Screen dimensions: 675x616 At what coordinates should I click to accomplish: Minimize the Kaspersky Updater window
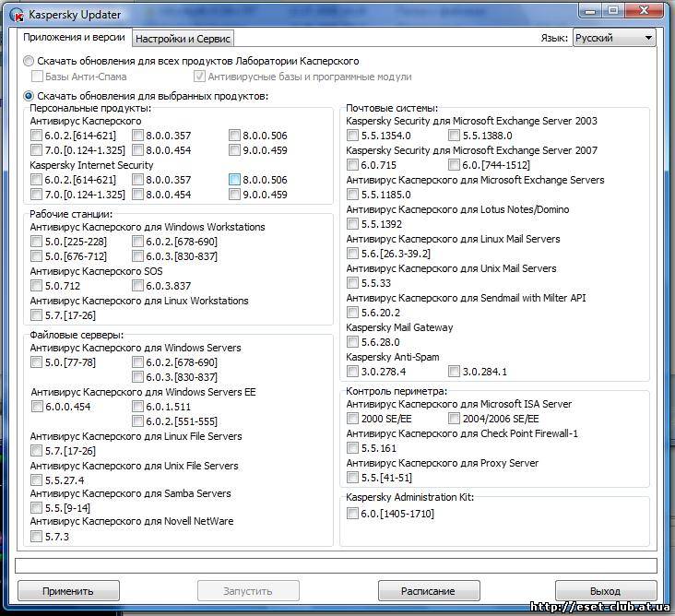pyautogui.click(x=590, y=11)
